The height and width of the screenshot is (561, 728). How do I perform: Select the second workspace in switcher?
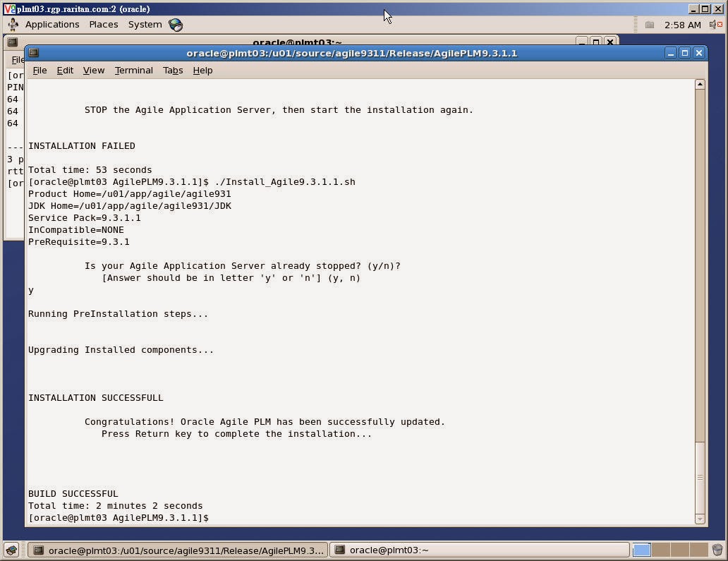[x=661, y=550]
